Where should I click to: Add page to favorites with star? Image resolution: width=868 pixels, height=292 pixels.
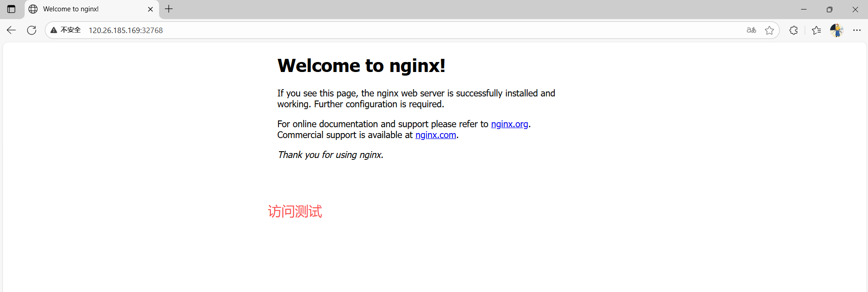(x=769, y=30)
